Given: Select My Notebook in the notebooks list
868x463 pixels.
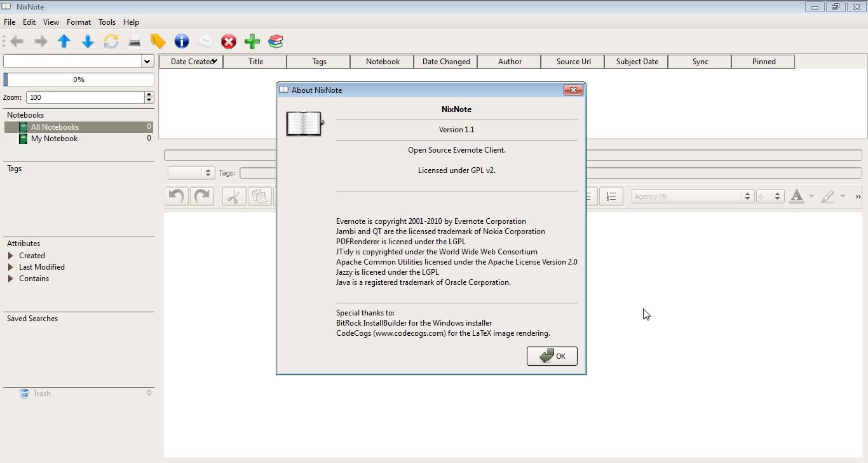Looking at the screenshot, I should click(x=54, y=139).
